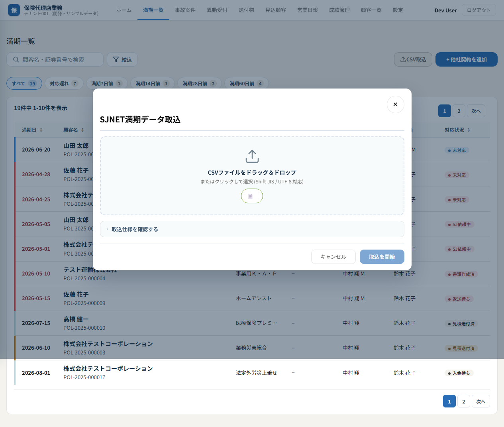The image size is (504, 427).
Task: Open the 営業日報 nav tab
Action: pos(308,10)
